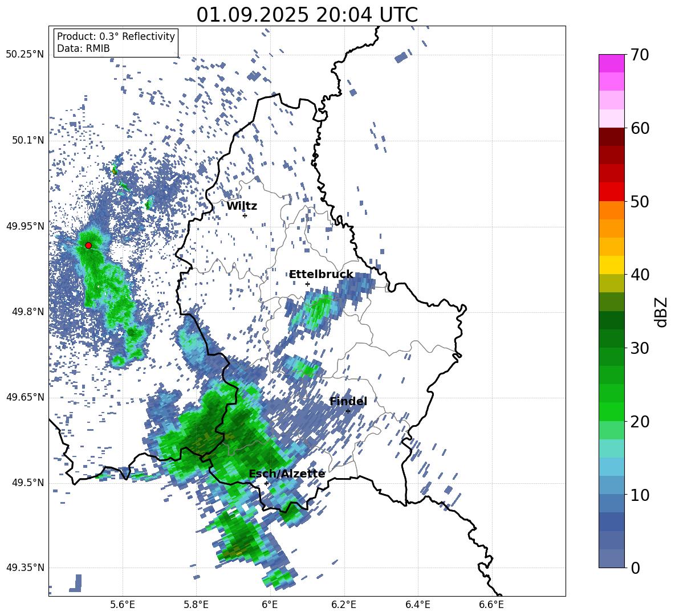Viewport: 675px width, 616px height.
Task: Click the Wiltz city label
Action: pyautogui.click(x=242, y=206)
